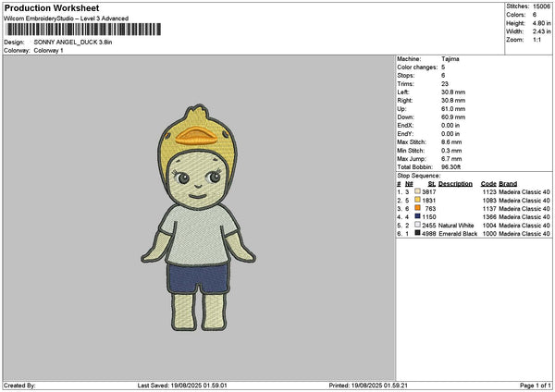This screenshot has height=392, width=555.
Task: Click the 'EndY:' label
Action: click(x=405, y=134)
